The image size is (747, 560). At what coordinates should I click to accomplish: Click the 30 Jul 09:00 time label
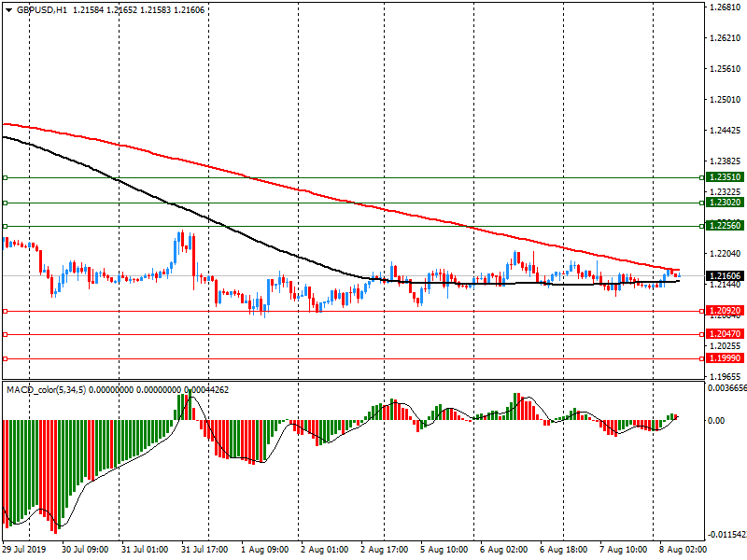[x=85, y=550]
